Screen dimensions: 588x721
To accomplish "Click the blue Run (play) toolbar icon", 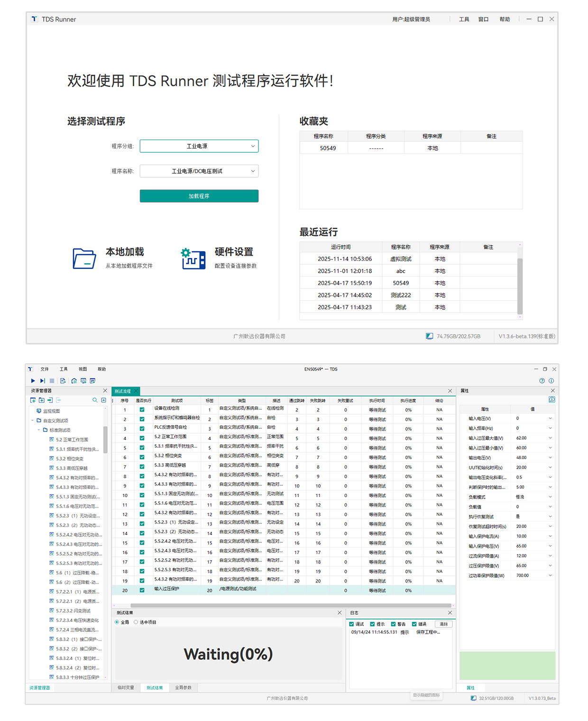I will click(33, 381).
